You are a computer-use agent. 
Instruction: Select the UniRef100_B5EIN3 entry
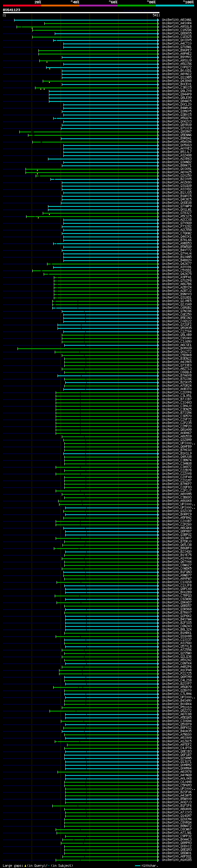(x=177, y=318)
